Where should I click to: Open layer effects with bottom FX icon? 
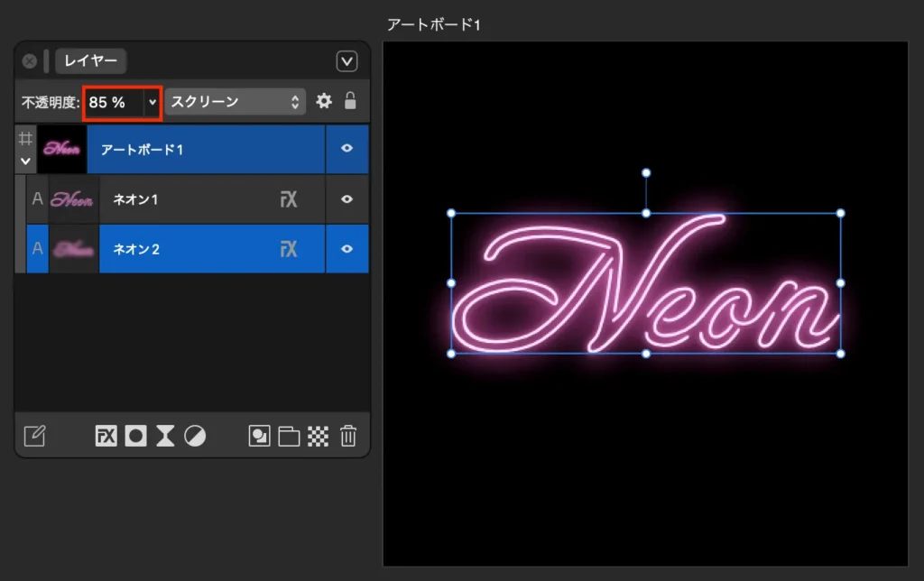click(x=106, y=437)
